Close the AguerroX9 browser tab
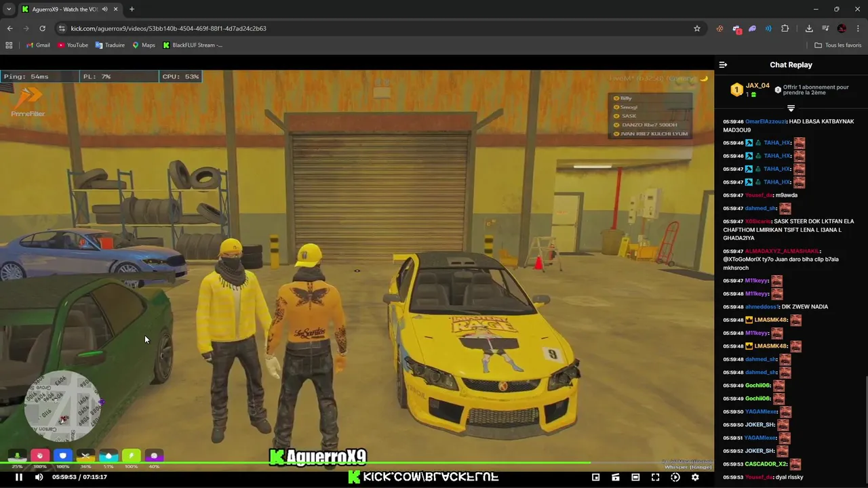The width and height of the screenshot is (868, 488). [x=115, y=9]
